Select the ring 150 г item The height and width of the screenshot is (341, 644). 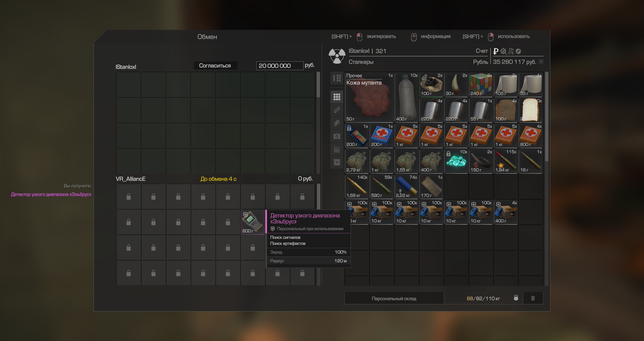click(x=481, y=161)
